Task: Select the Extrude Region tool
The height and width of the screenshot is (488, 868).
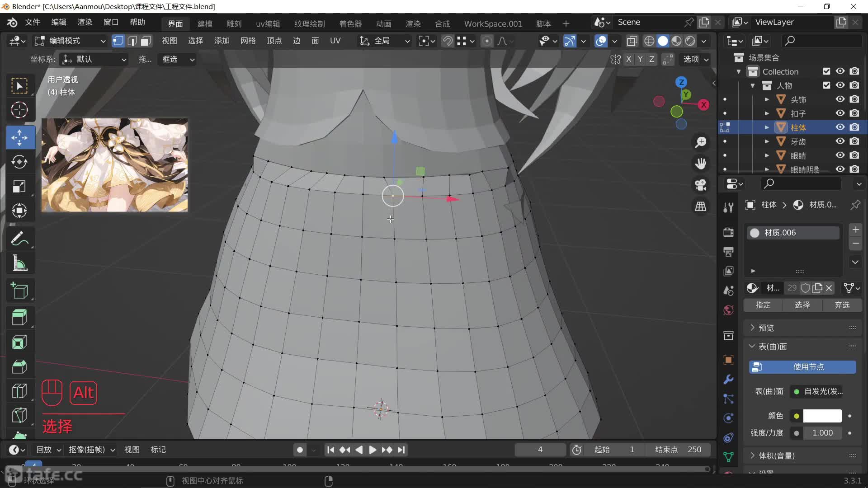Action: (19, 317)
